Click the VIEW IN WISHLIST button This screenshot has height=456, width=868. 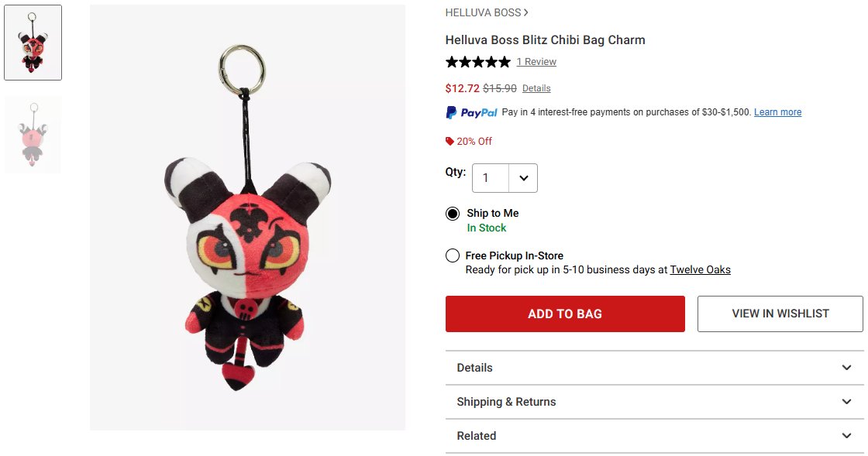coord(780,314)
